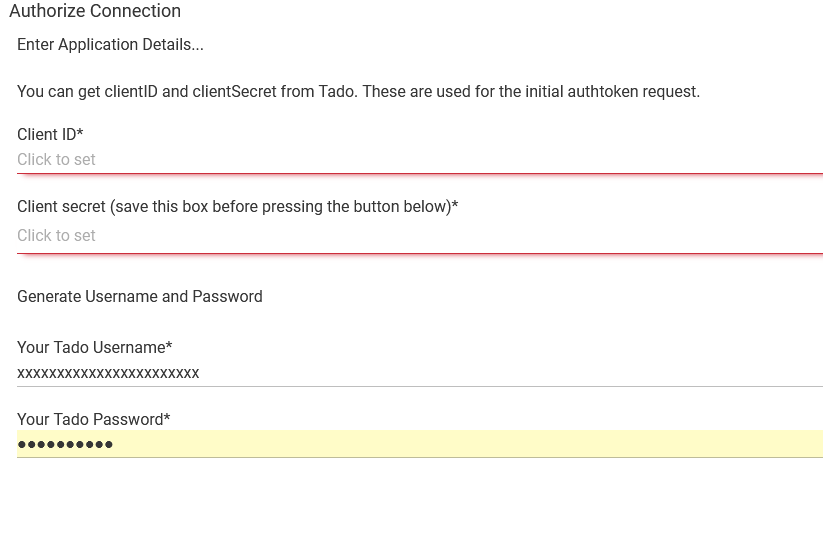Viewport: 823px width, 547px height.
Task: Focus the Client ID input field
Action: 420,160
